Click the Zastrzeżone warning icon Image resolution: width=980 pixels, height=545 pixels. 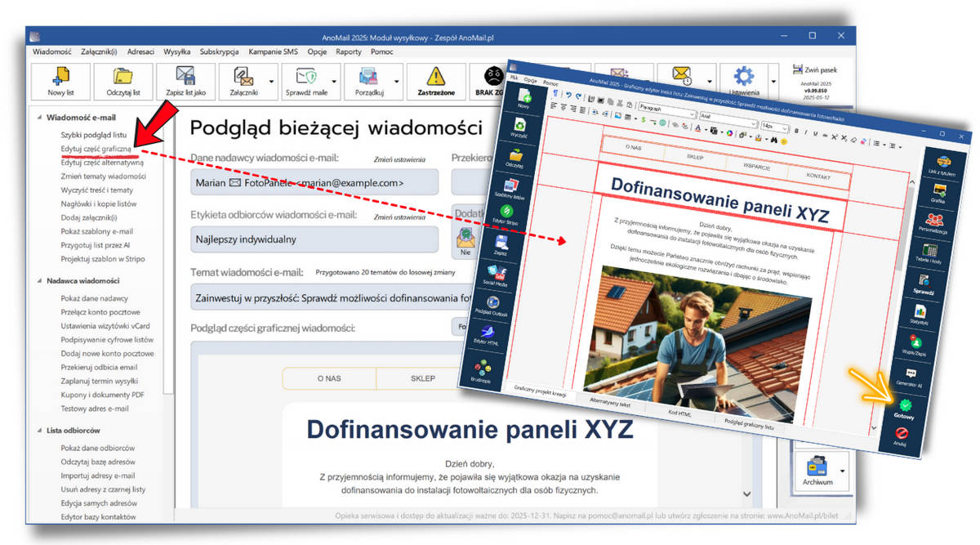pos(435,81)
